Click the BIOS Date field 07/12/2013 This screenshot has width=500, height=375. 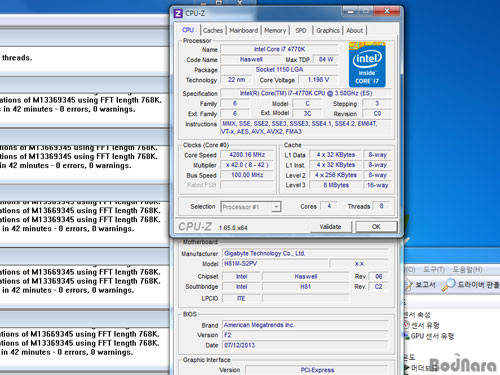click(305, 345)
